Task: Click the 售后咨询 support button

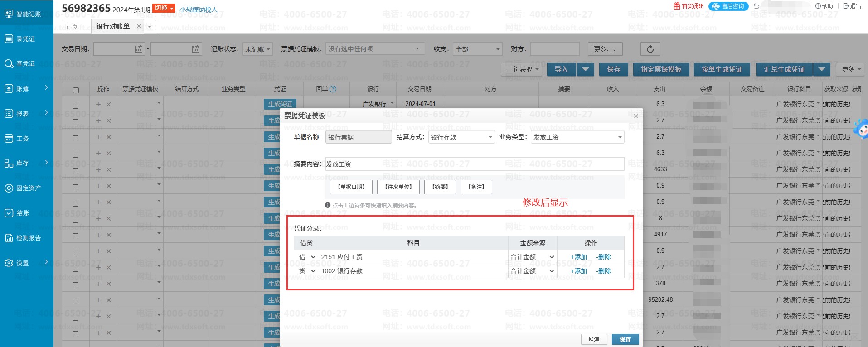Action: [x=728, y=6]
